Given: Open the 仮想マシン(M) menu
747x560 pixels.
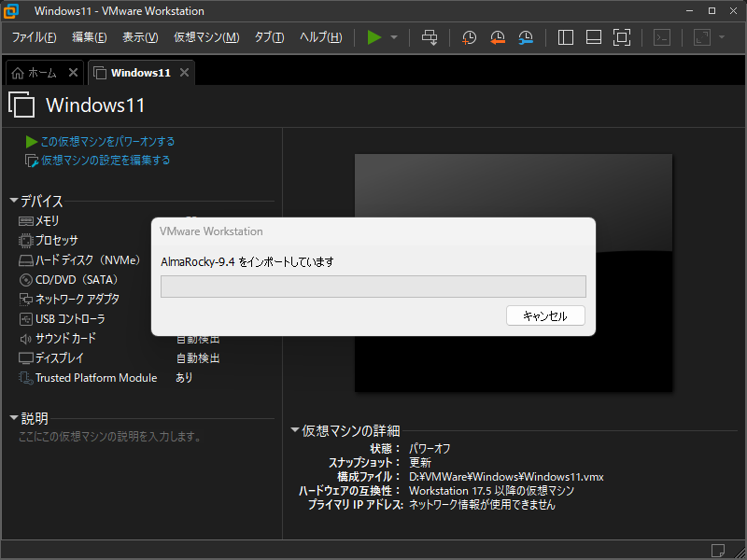Looking at the screenshot, I should [x=206, y=37].
